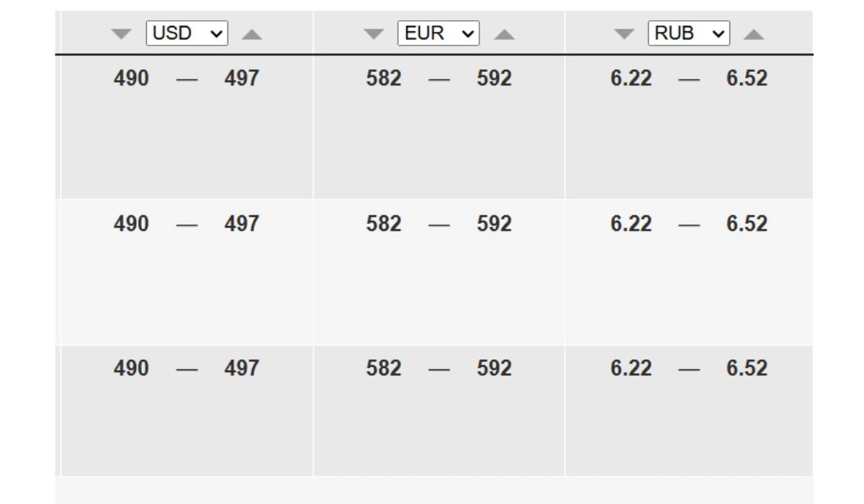
Task: Open the EUR currency dropdown
Action: pos(438,33)
